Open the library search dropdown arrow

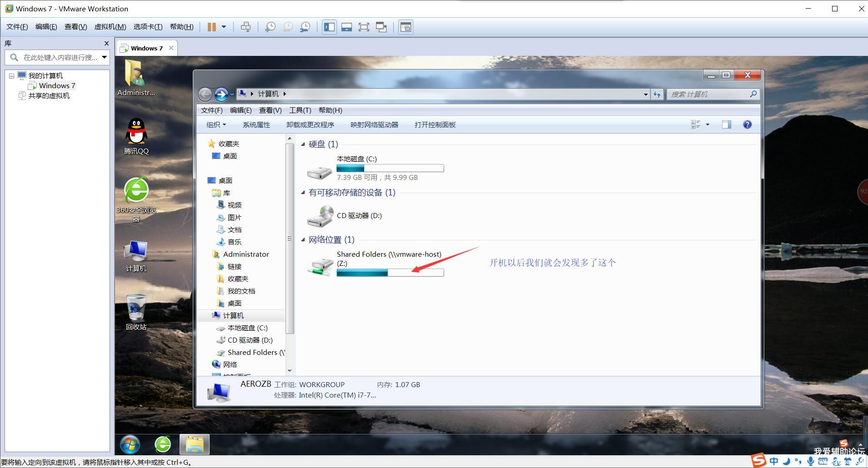(104, 57)
